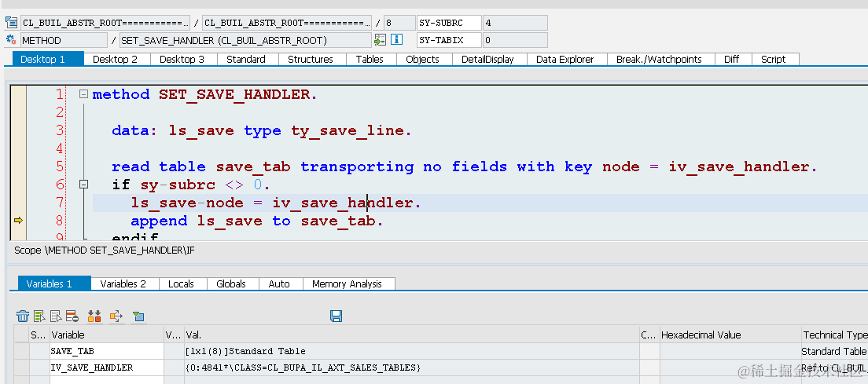Click the green-triangle blue box icon in variables toolbar
Screen dimensions: 868x384
[138, 316]
